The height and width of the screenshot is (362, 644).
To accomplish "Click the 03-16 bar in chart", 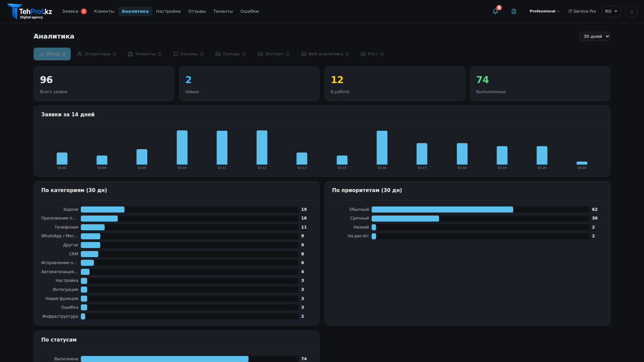I will pyautogui.click(x=382, y=147).
